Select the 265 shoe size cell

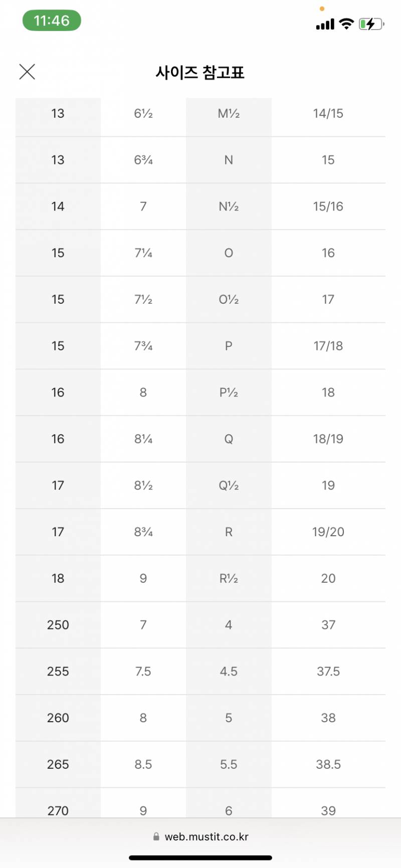pyautogui.click(x=58, y=764)
